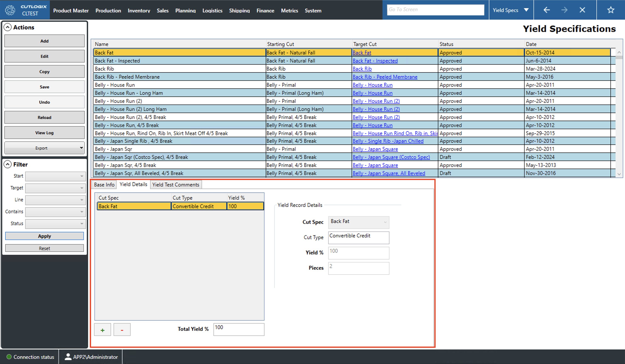This screenshot has height=364, width=625.
Task: Click inside the Total Yield % field
Action: 239,329
